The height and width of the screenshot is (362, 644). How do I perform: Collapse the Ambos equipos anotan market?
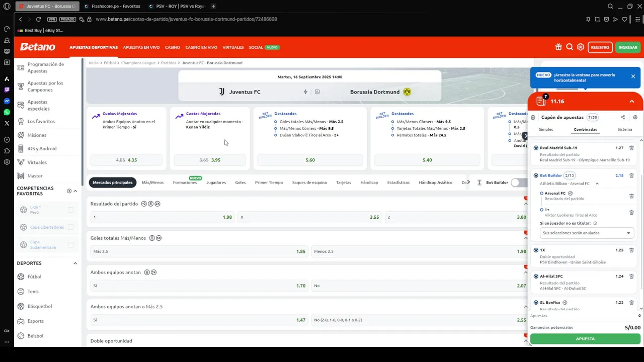pyautogui.click(x=526, y=273)
